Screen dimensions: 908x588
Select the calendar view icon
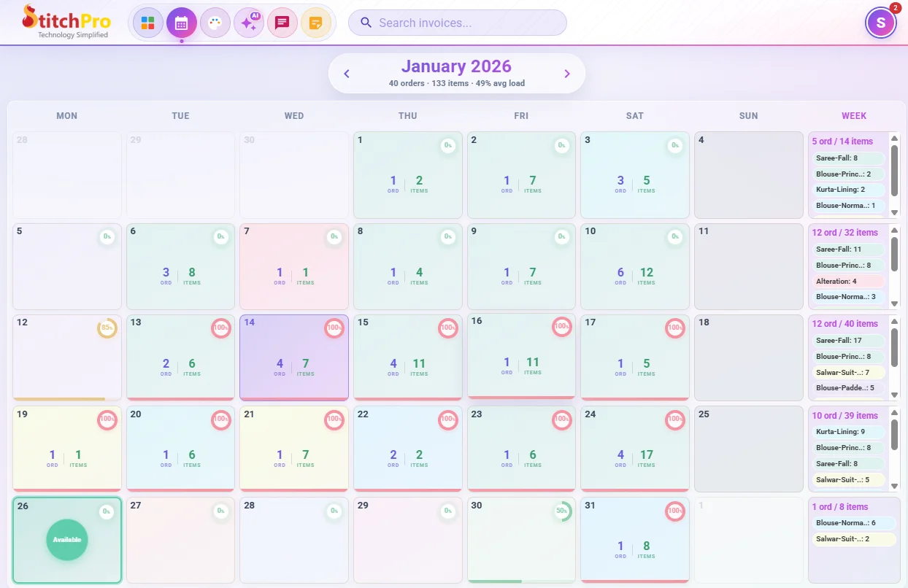(182, 23)
